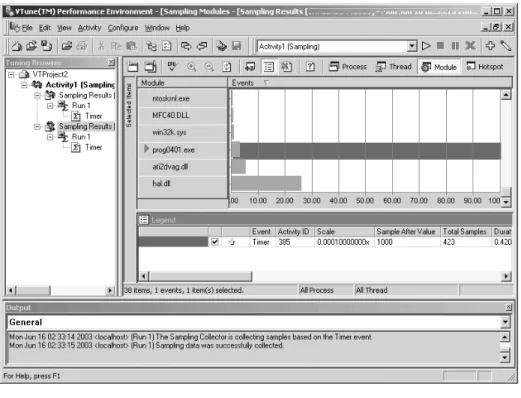This screenshot has height=398, width=521.
Task: Click the pencil modify icon
Action: (x=505, y=46)
